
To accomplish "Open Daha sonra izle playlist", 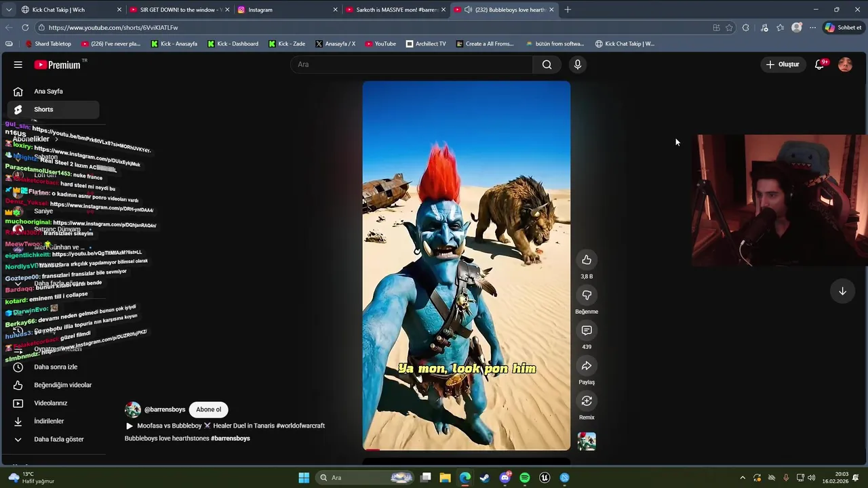I will [x=53, y=367].
